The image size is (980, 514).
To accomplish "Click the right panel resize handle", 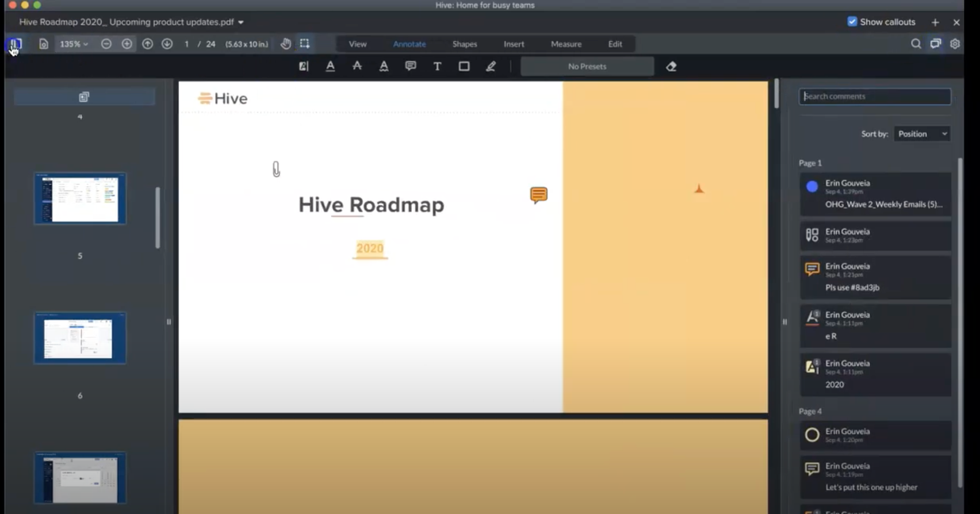I will click(x=784, y=322).
